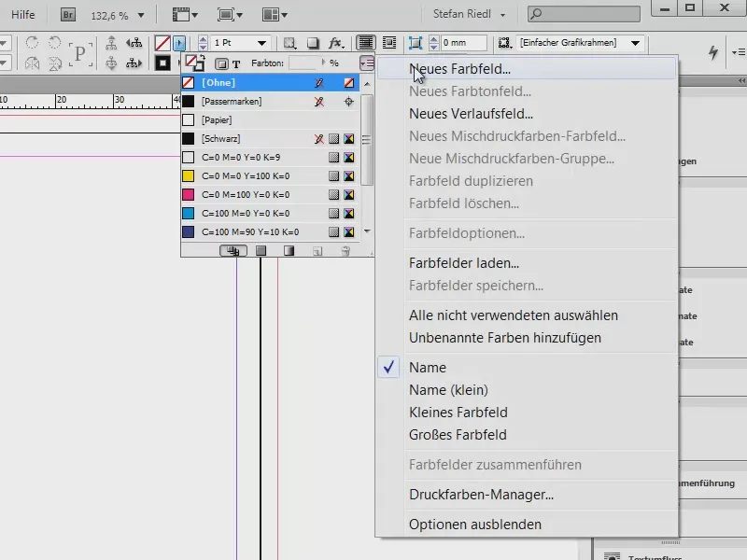Open the Stefan Riedl workspace dropdown

click(469, 14)
